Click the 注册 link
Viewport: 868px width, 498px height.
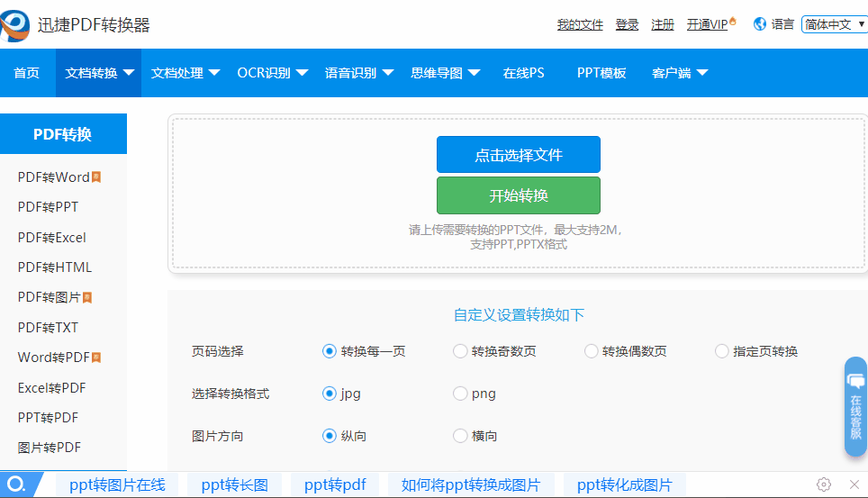(x=663, y=24)
